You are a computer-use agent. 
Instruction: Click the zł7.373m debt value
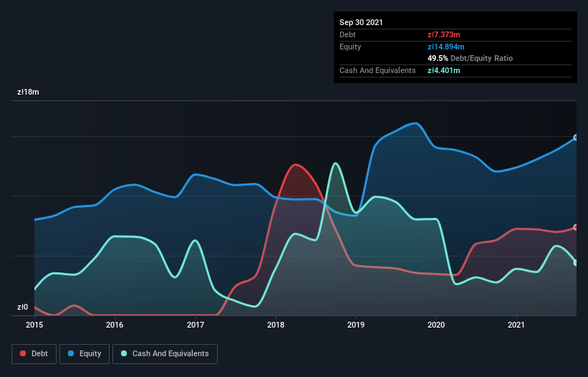443,34
